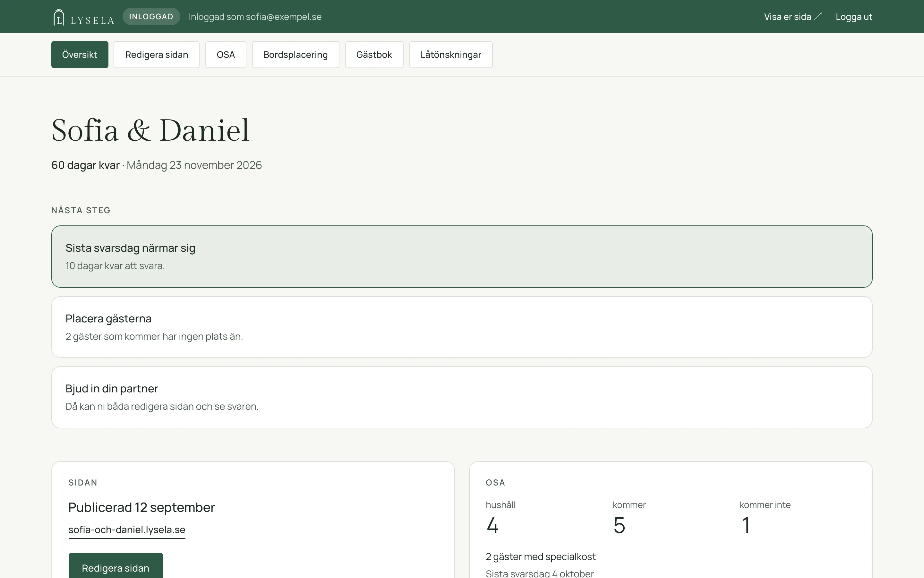Click the heading 'Sofia & Daniel'

pyautogui.click(x=150, y=130)
